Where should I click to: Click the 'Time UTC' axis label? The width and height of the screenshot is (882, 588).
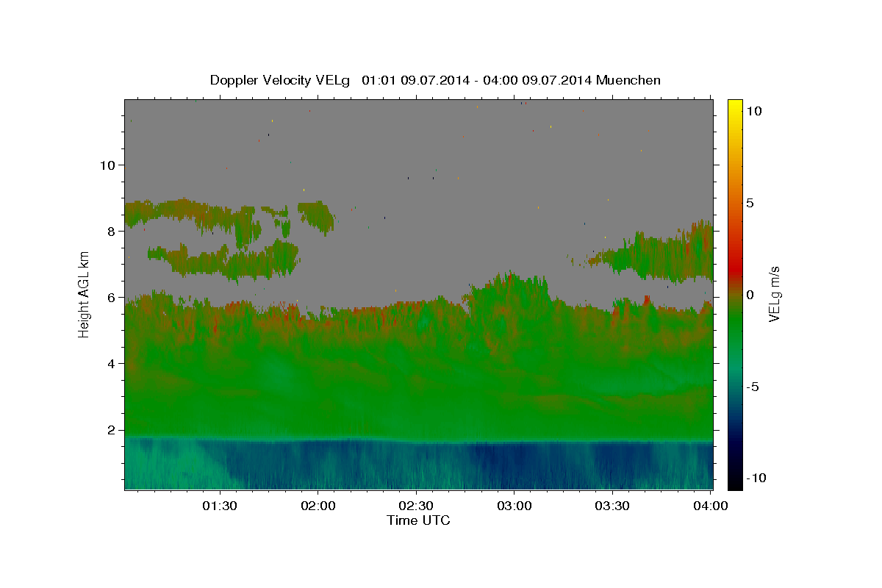click(x=418, y=520)
